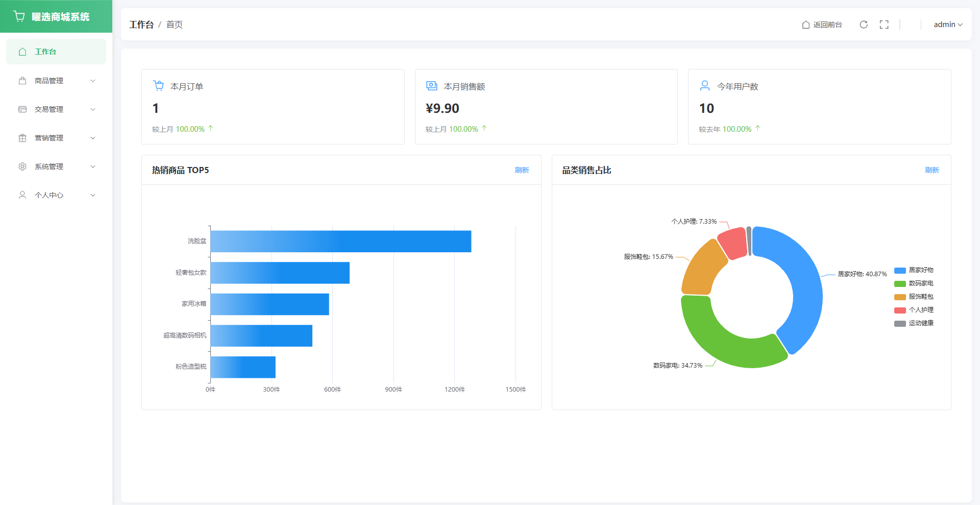Expand the 交易管理 menu chevron
This screenshot has height=505, width=980.
pos(93,109)
